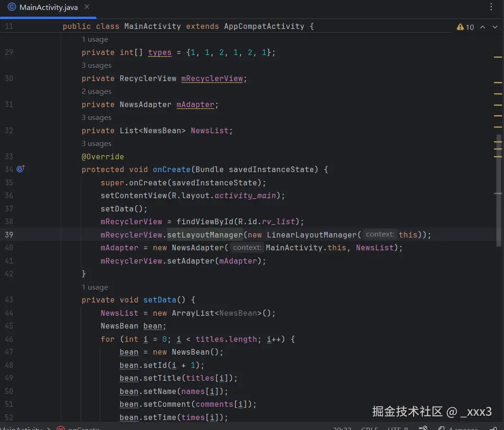Click line number 39 in gutter
The height and width of the screenshot is (430, 504).
(x=9, y=235)
